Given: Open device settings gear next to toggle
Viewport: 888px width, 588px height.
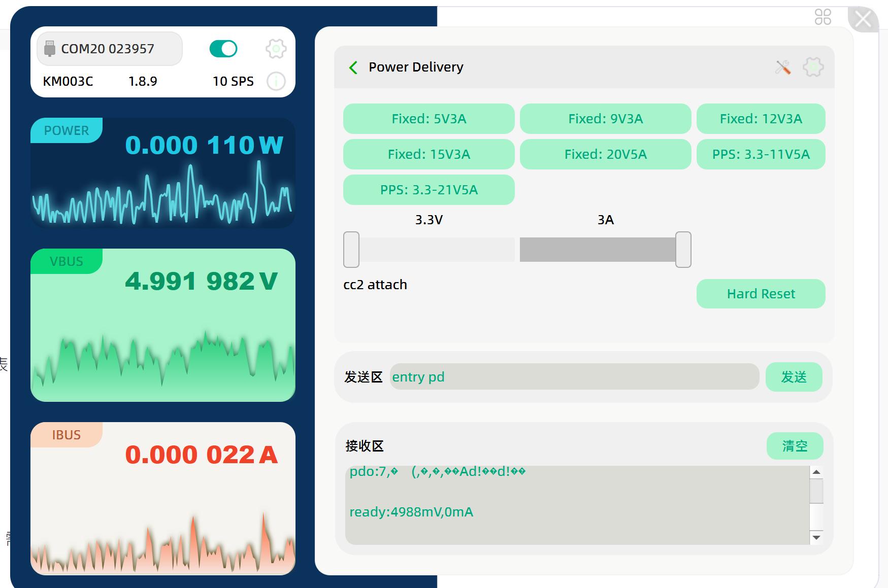Looking at the screenshot, I should 276,49.
